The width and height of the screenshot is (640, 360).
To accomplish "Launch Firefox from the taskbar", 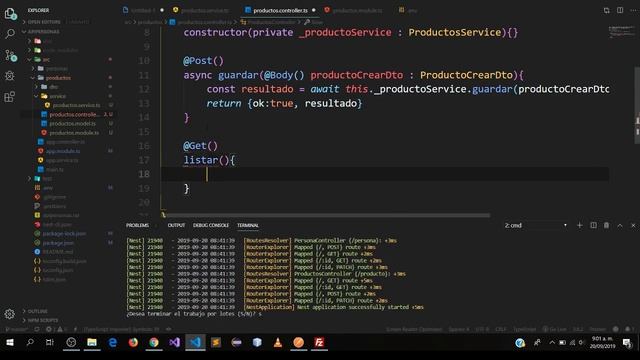I will coord(133,342).
